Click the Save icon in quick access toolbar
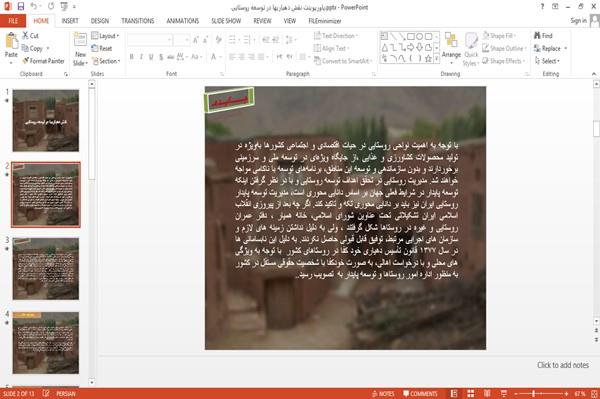The width and height of the screenshot is (600, 399). (x=21, y=6)
